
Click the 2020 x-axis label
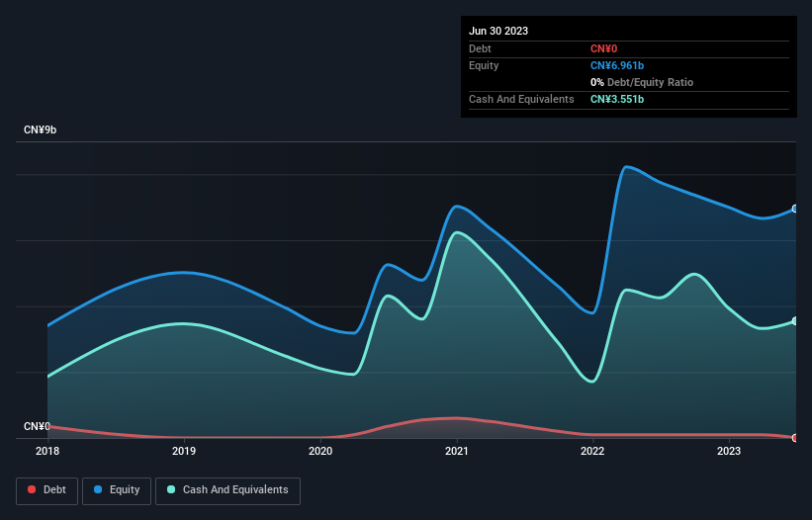[x=320, y=451]
